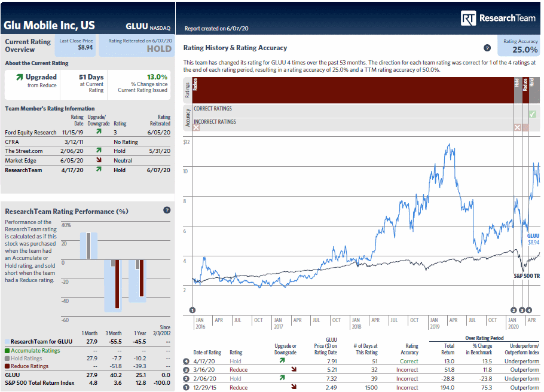
Task: Click ResearchTeam row upgrade arrow
Action: (99, 169)
